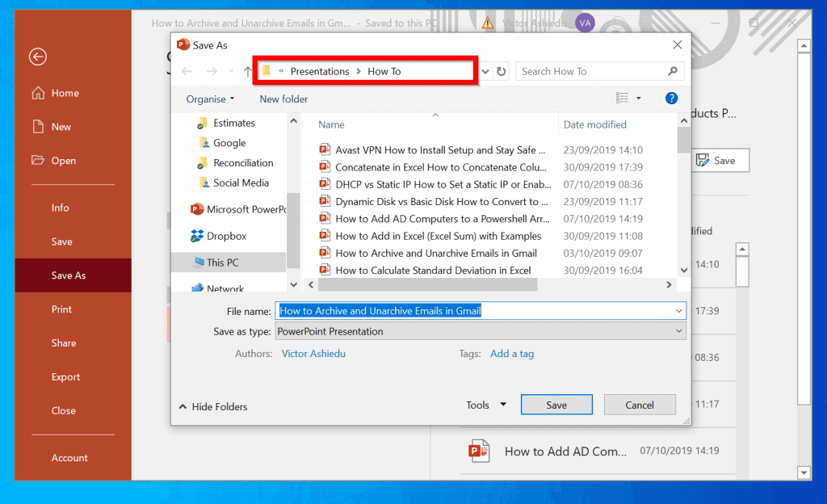
Task: Click the Save button in dialog
Action: click(x=556, y=405)
